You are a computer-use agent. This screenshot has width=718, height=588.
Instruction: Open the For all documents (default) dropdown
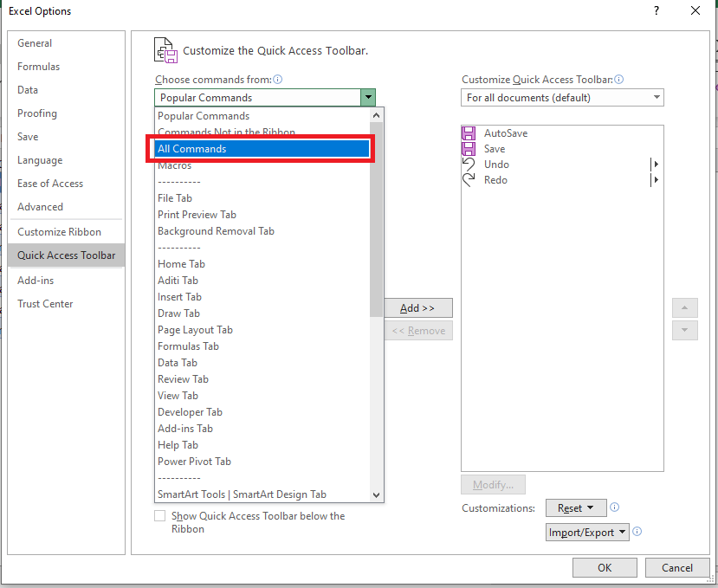[x=562, y=98]
